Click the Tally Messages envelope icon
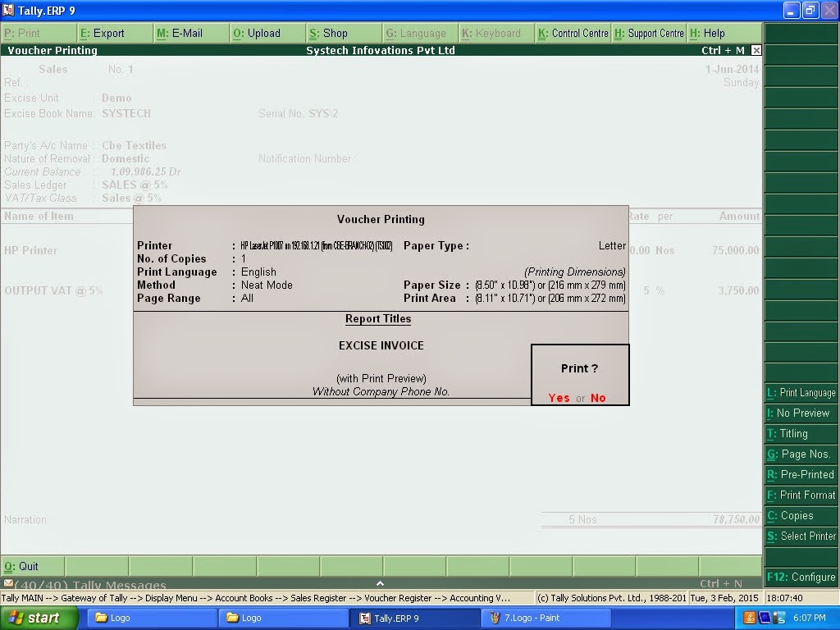840x630 pixels. [x=7, y=583]
